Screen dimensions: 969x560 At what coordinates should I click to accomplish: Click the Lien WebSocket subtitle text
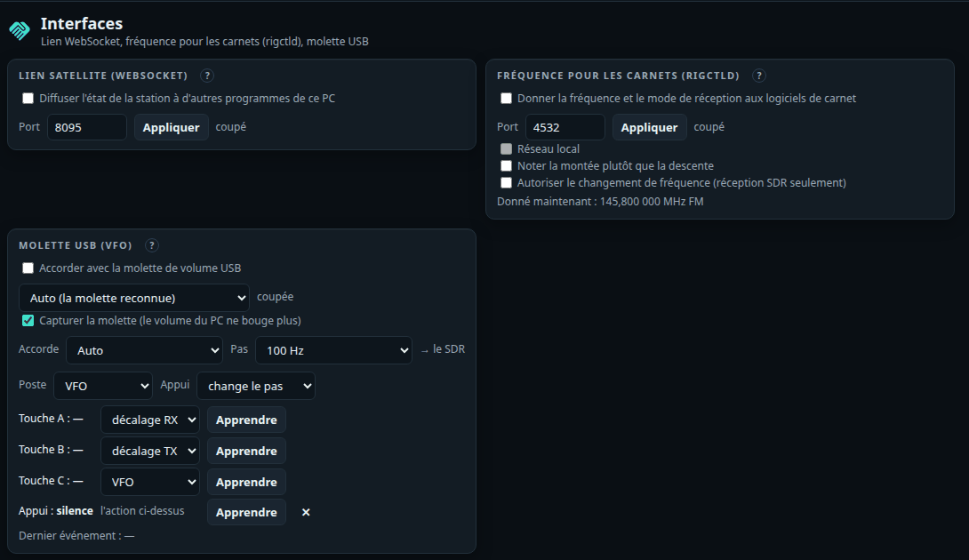click(x=204, y=42)
